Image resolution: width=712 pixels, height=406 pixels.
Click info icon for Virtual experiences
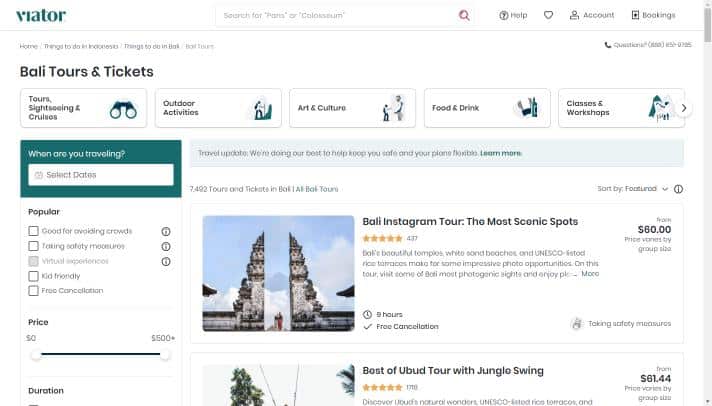tap(166, 262)
